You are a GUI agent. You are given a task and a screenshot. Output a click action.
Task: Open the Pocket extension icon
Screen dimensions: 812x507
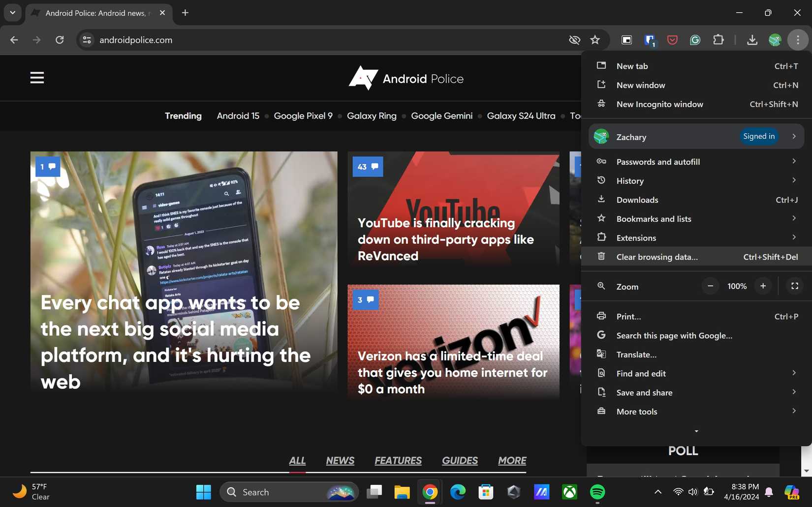click(x=672, y=40)
